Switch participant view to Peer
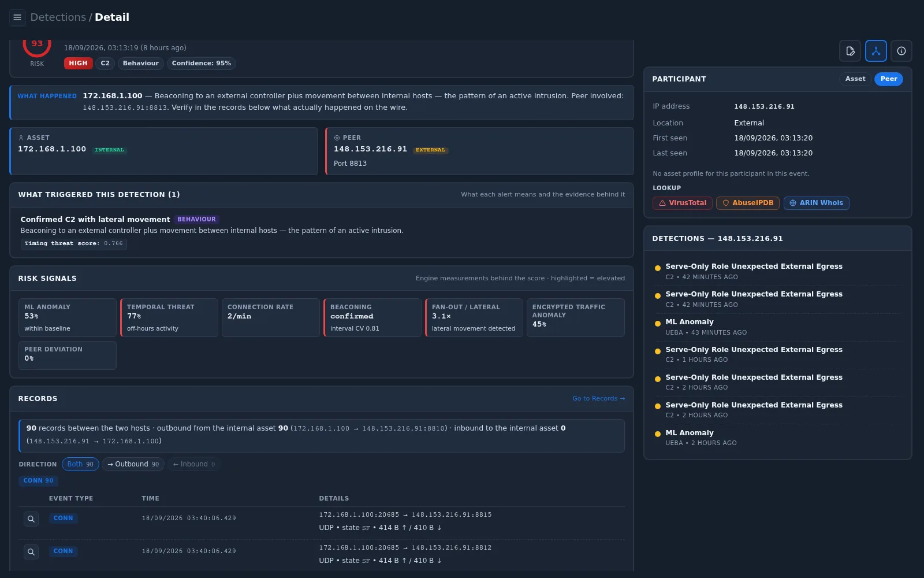This screenshot has width=924, height=578. [889, 79]
